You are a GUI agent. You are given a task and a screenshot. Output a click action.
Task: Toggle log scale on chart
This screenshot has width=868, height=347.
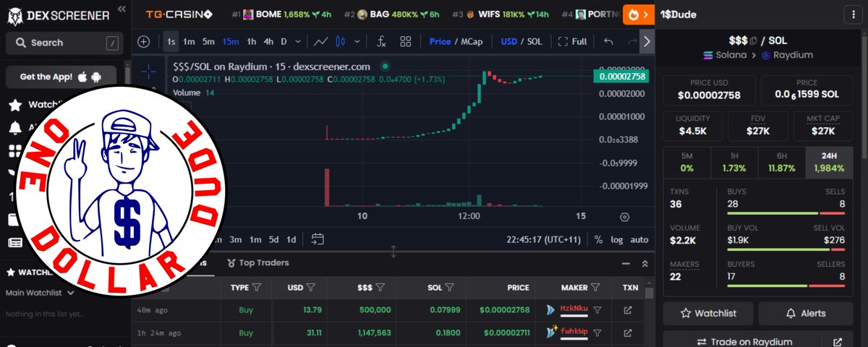click(616, 239)
